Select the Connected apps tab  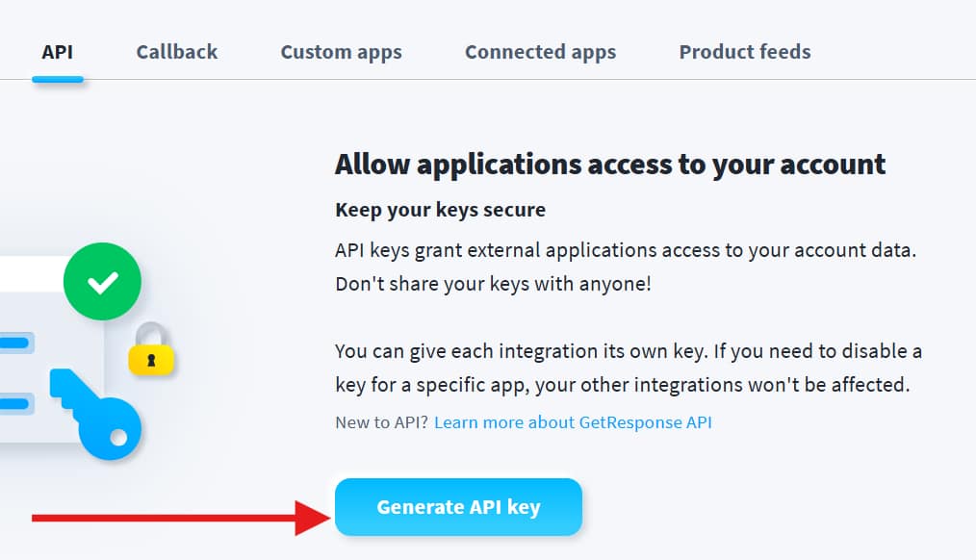[x=540, y=52]
